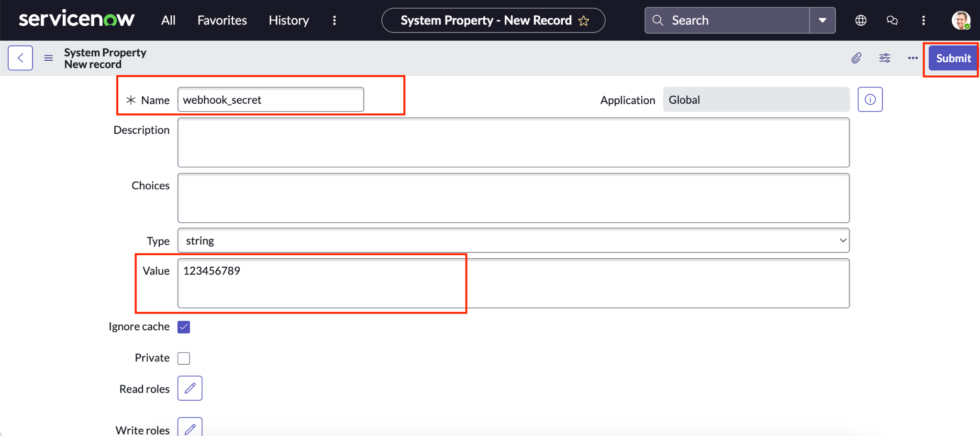The image size is (980, 436).
Task: Select the Favorites menu item
Action: click(222, 20)
